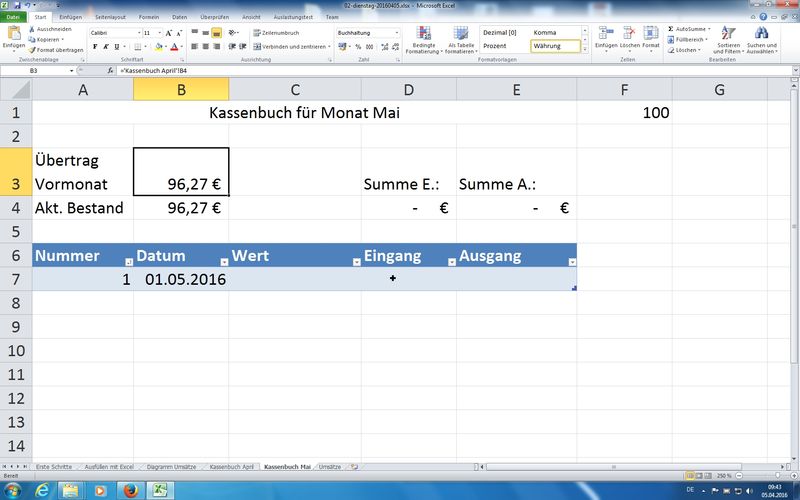This screenshot has width=800, height=500.
Task: Toggle italic formatting (K)
Action: tap(107, 46)
